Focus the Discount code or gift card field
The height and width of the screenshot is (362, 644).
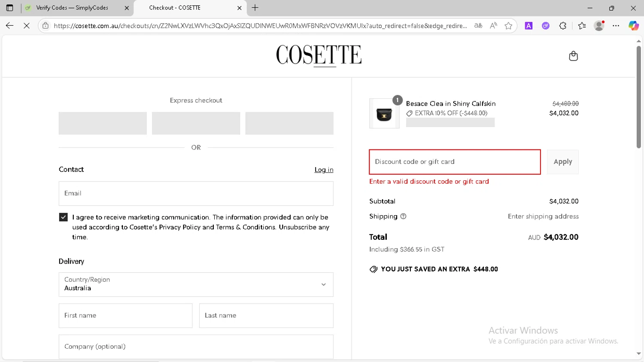pyautogui.click(x=455, y=162)
